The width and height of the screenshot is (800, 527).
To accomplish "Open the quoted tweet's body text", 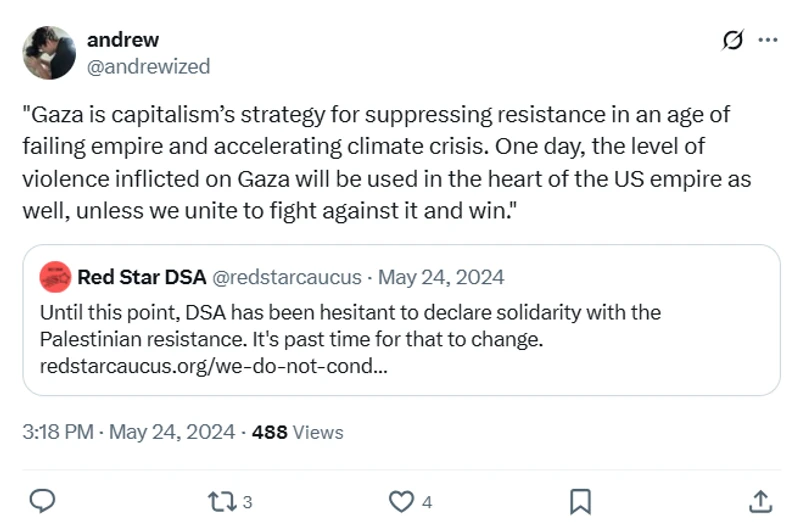I will point(350,326).
